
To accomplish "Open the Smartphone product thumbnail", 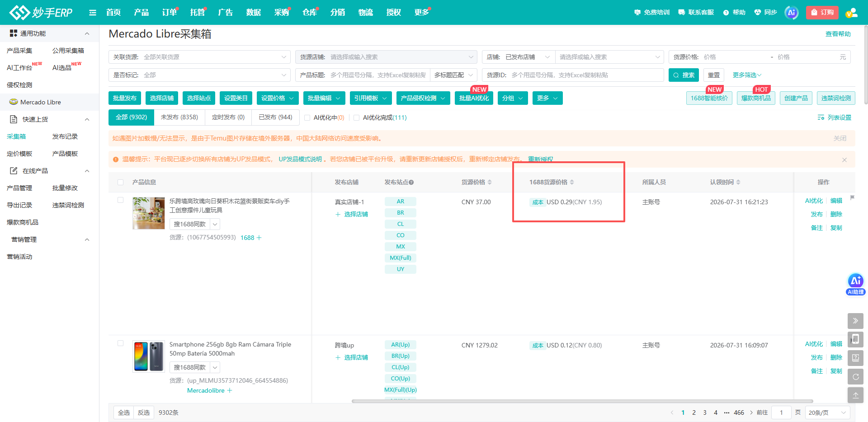I will coord(149,356).
